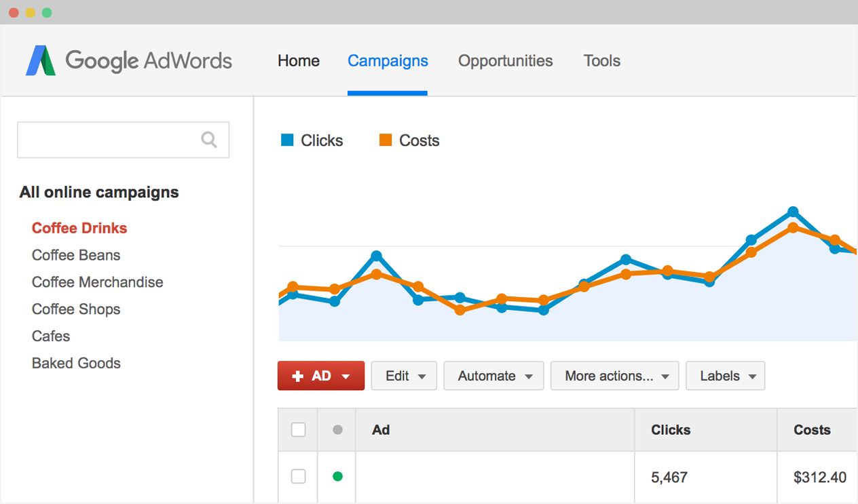Screen dimensions: 858x504
Task: Open the Baked Goods campaign
Action: 75,363
